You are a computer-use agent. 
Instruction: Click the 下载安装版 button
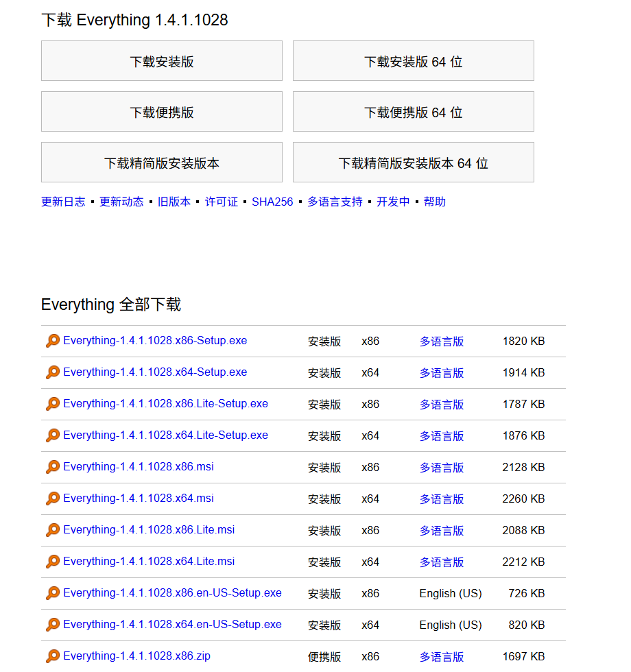tap(162, 61)
